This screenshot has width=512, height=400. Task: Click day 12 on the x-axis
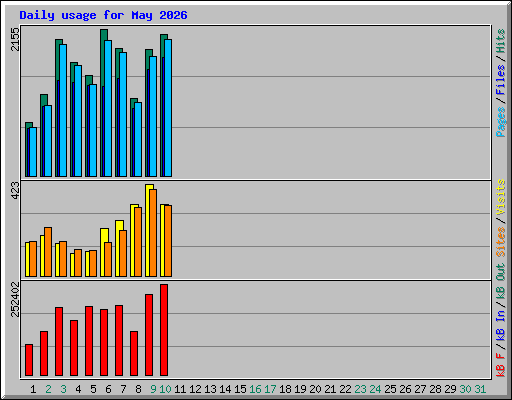pos(195,389)
